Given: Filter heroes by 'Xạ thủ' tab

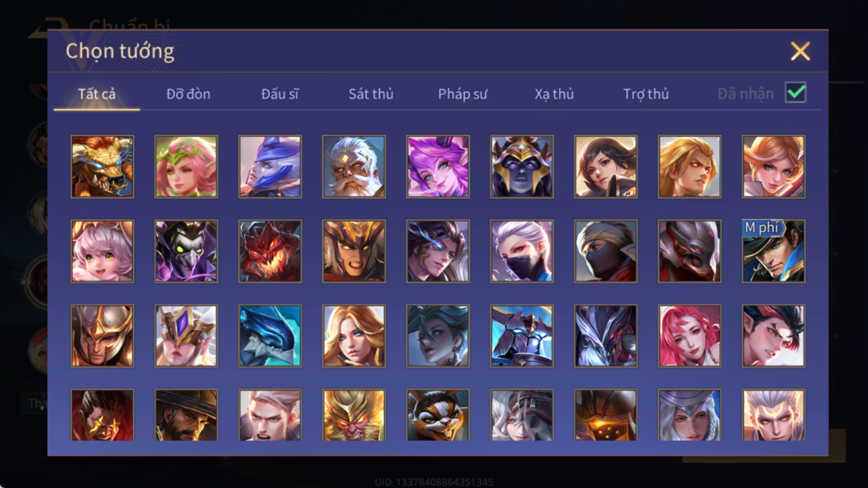Looking at the screenshot, I should (x=554, y=94).
